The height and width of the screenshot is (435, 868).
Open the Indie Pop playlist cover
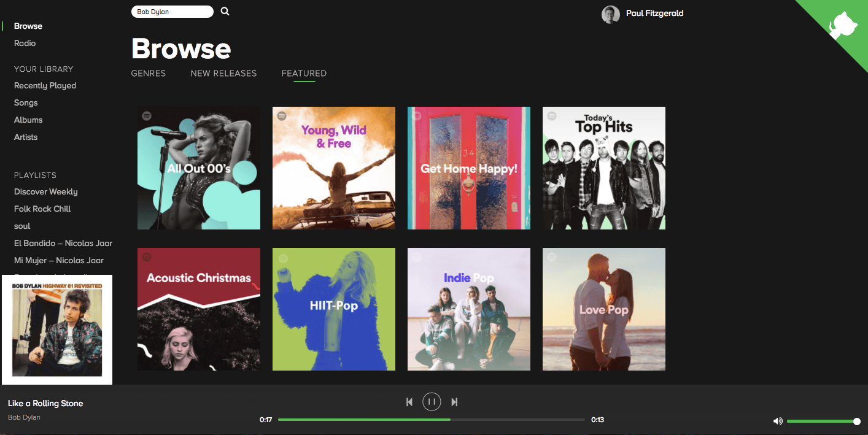click(x=469, y=309)
